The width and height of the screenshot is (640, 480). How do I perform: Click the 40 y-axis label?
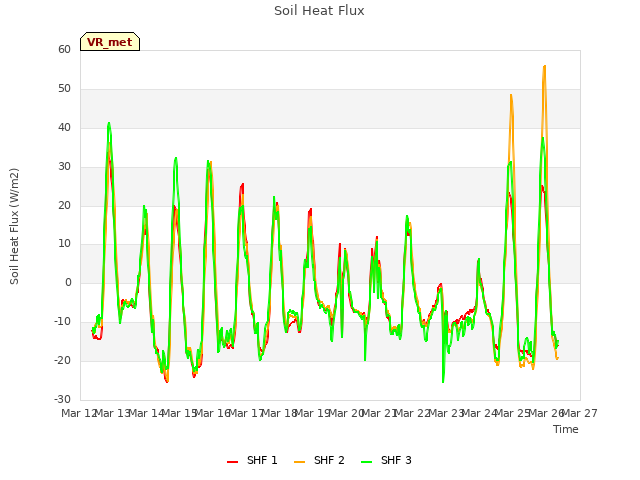[64, 127]
